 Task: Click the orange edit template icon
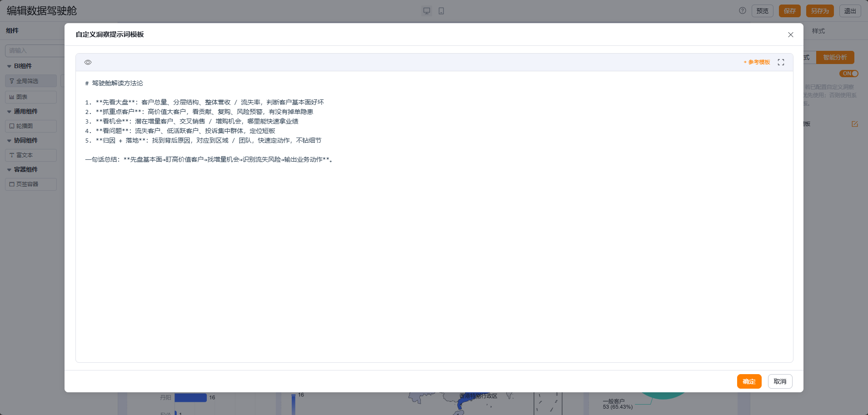click(x=854, y=124)
